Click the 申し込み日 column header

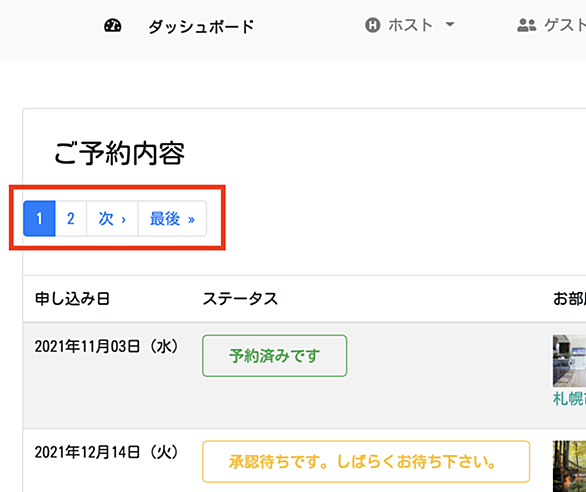(72, 299)
